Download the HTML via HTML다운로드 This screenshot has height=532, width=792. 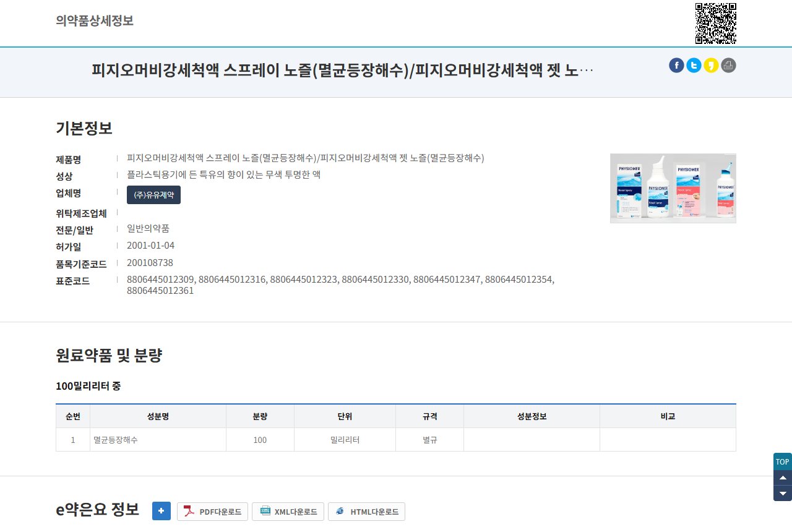coord(366,512)
